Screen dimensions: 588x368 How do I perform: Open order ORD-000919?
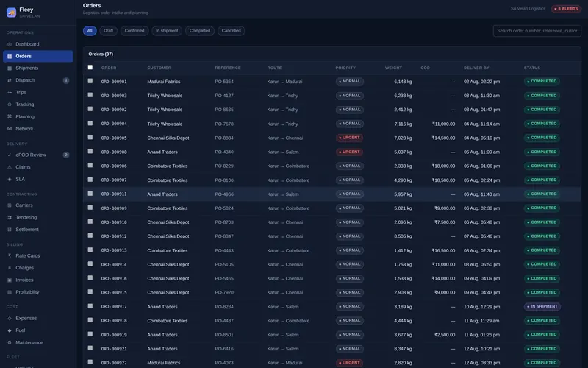(x=114, y=335)
